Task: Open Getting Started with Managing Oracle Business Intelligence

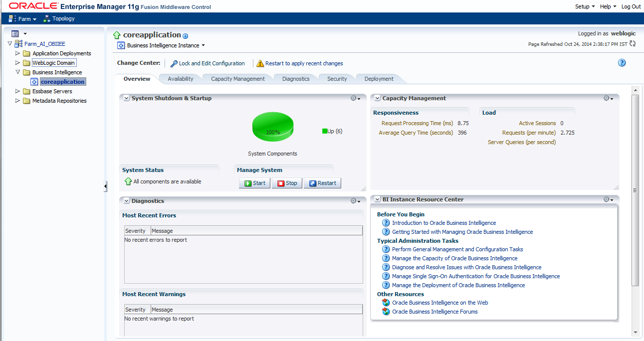Action: (462, 232)
